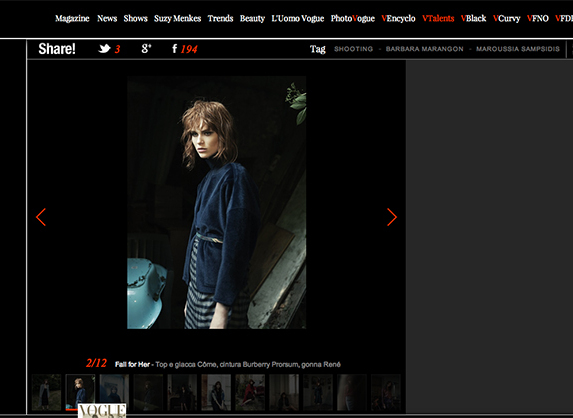This screenshot has height=418, width=573.
Task: Share via the Google Plus icon
Action: 147,49
